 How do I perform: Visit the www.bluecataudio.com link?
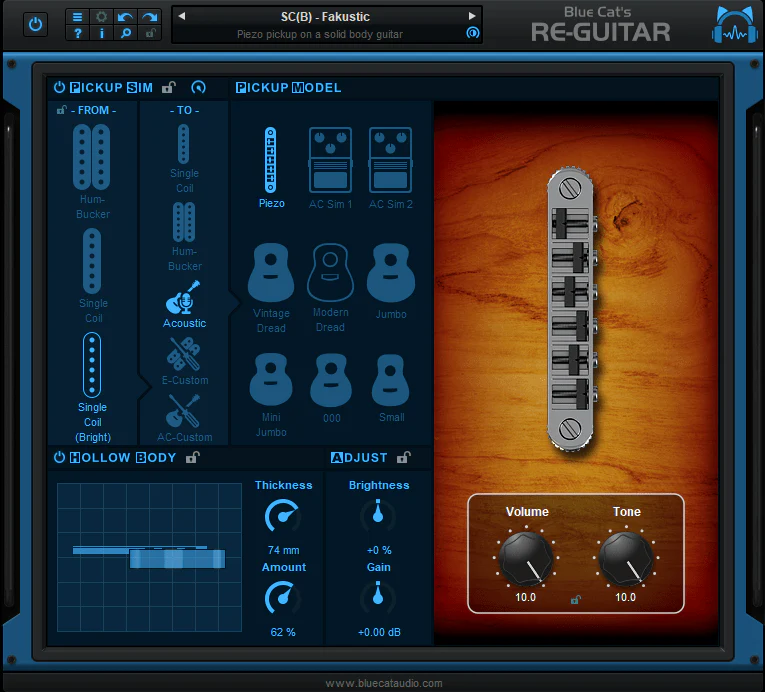[x=383, y=683]
